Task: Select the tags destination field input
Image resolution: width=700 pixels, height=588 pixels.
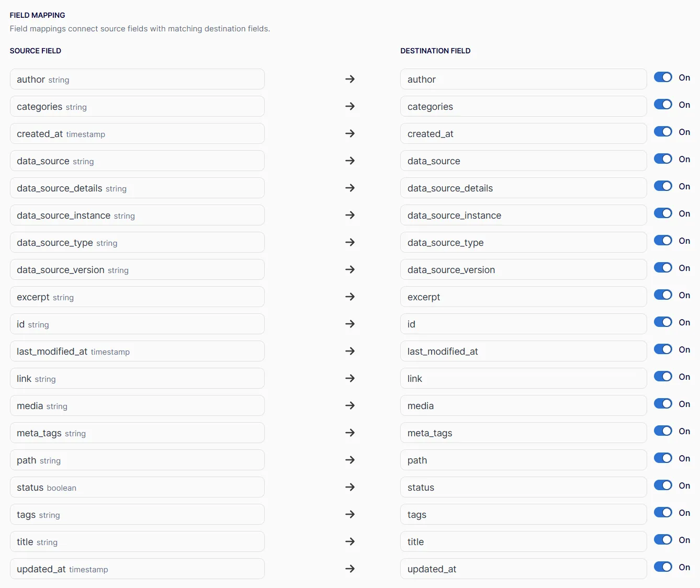Action: coord(524,514)
